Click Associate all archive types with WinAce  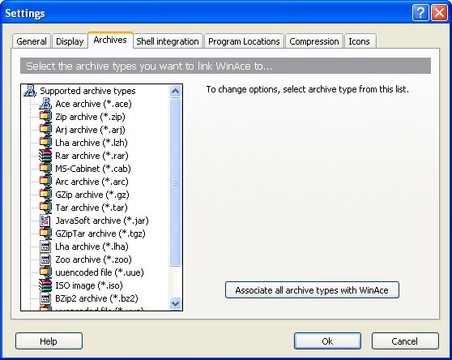click(x=312, y=290)
